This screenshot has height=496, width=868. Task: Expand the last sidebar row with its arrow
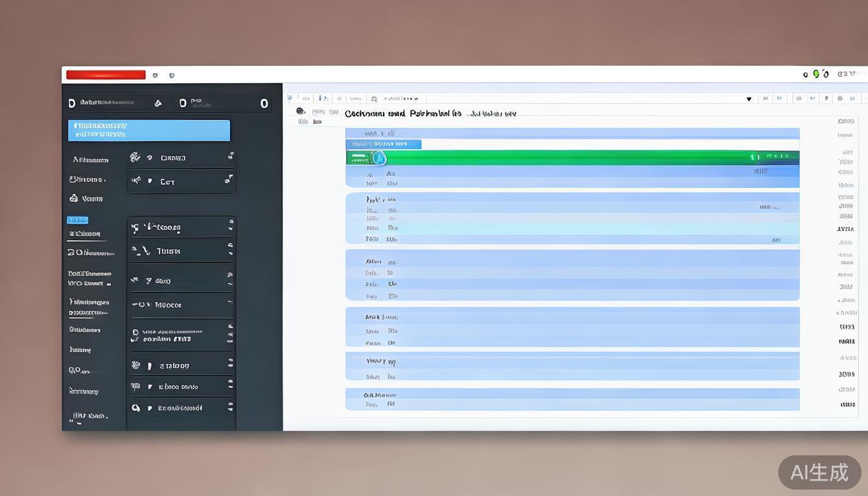(x=150, y=408)
